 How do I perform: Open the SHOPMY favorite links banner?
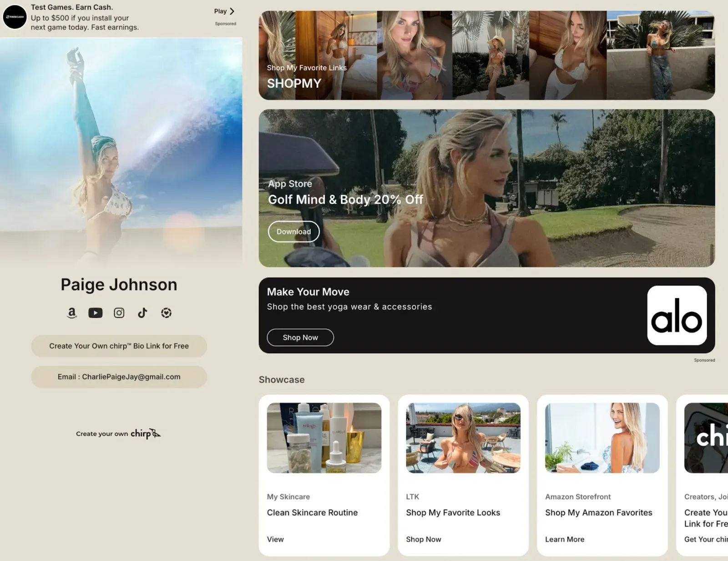tap(486, 55)
